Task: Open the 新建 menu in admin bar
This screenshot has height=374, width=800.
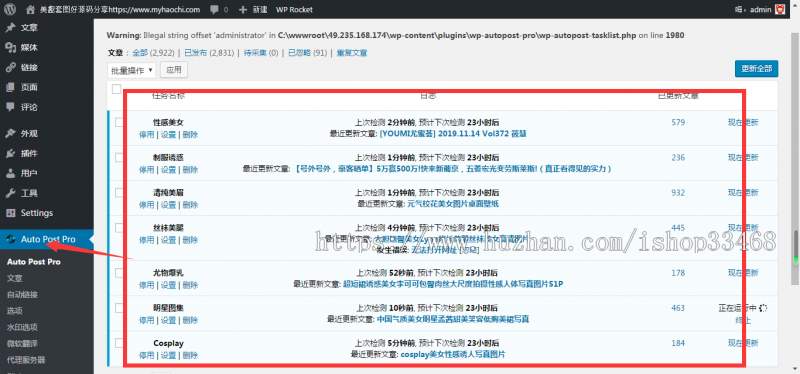Action: pyautogui.click(x=260, y=9)
